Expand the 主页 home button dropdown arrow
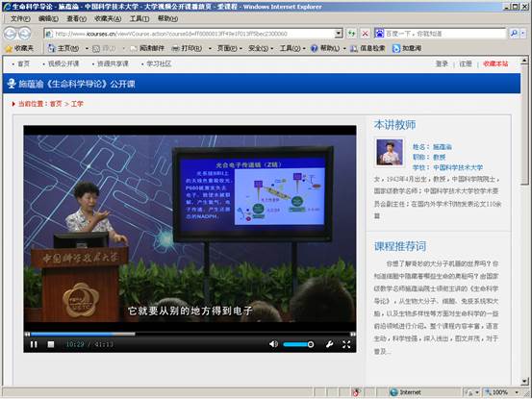This screenshot has width=532, height=399. click(87, 49)
